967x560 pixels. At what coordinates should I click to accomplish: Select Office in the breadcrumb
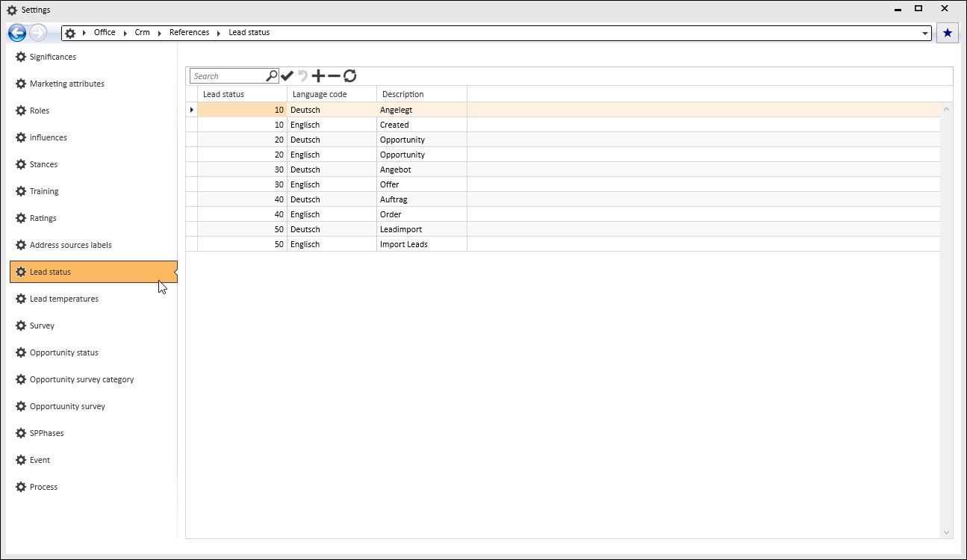105,33
